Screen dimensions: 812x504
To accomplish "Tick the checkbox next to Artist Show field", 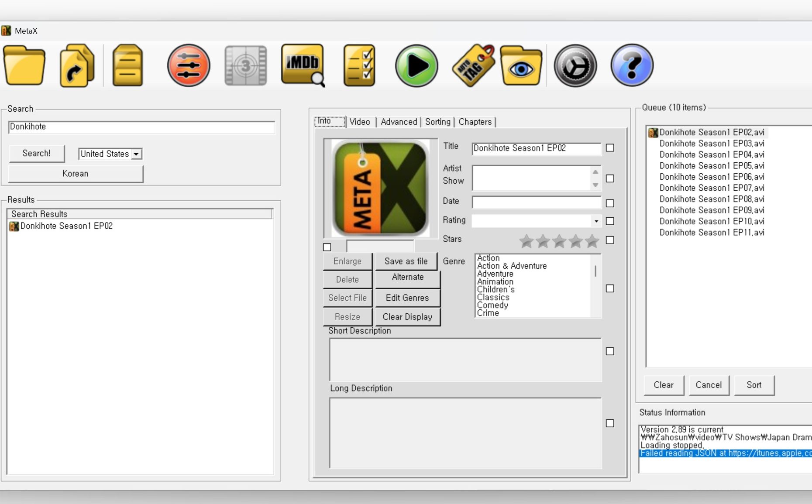I will [610, 178].
